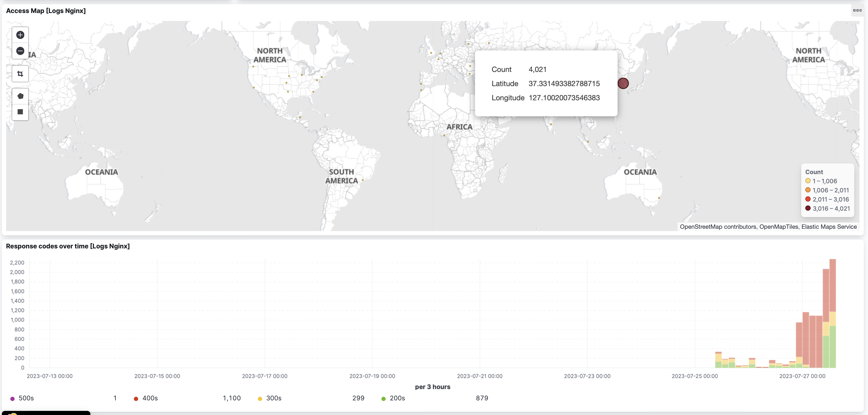Image resolution: width=868 pixels, height=415 pixels.
Task: Click the map zoom in button
Action: click(x=20, y=35)
